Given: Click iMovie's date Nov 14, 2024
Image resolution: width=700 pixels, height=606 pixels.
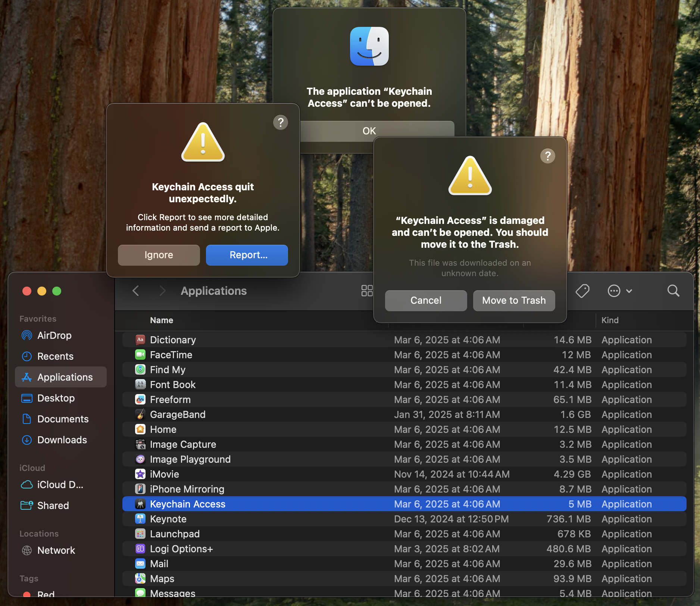Looking at the screenshot, I should [x=452, y=474].
